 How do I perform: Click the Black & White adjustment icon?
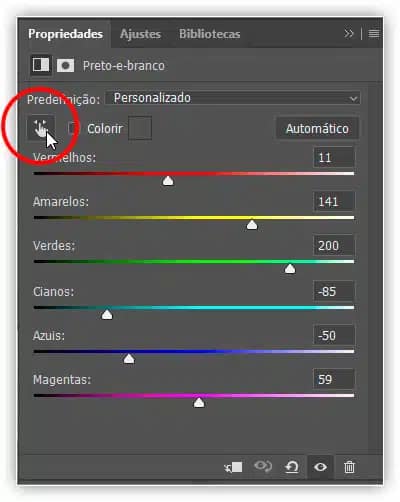pos(41,65)
